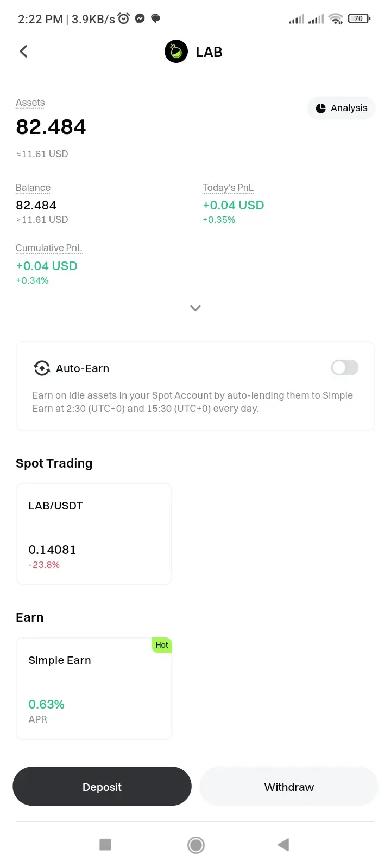Tap the Withdraw button

pos(289,787)
